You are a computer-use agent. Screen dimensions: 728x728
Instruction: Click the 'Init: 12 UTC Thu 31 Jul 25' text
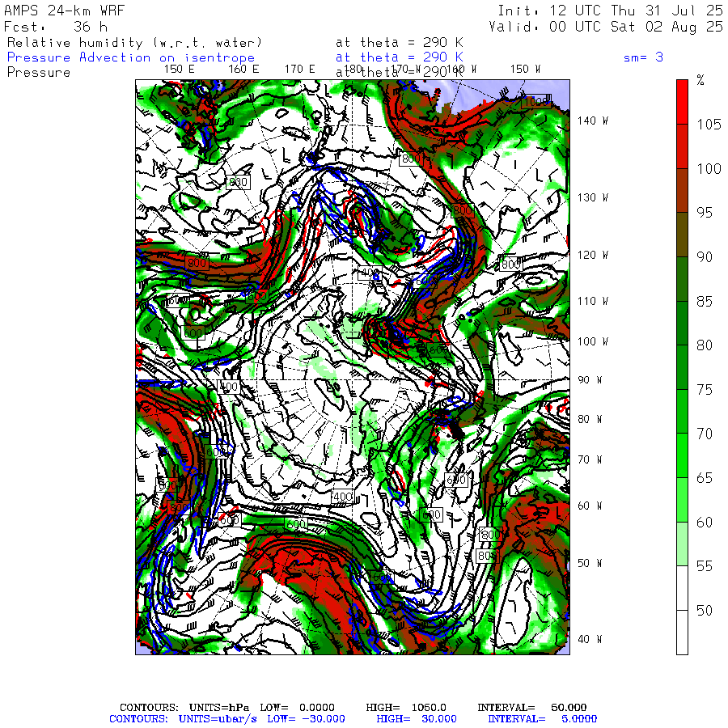pos(610,11)
